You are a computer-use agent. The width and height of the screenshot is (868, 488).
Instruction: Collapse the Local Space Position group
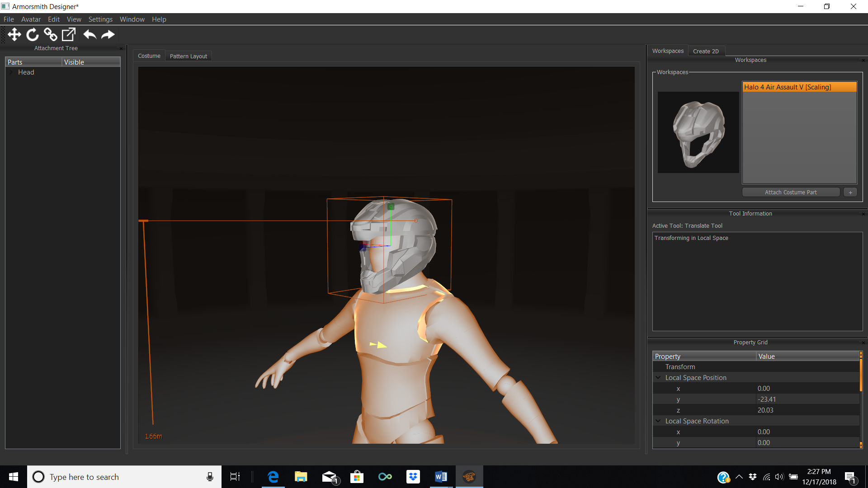658,378
